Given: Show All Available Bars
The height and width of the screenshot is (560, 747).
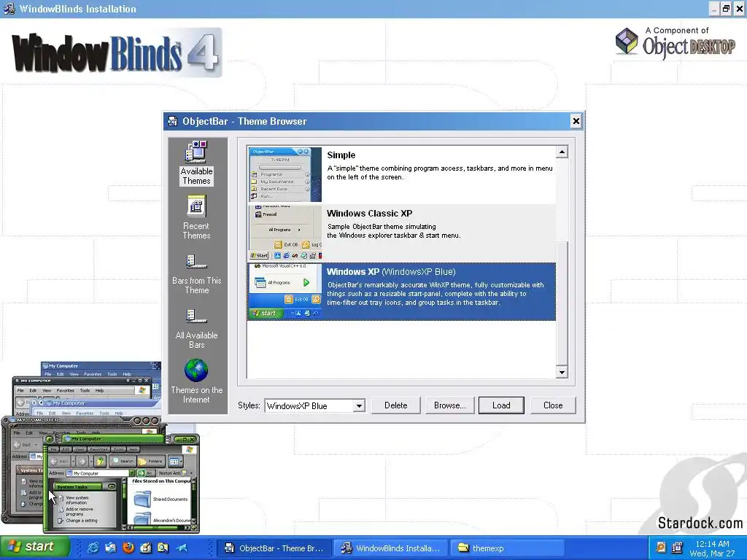Looking at the screenshot, I should coord(196,329).
